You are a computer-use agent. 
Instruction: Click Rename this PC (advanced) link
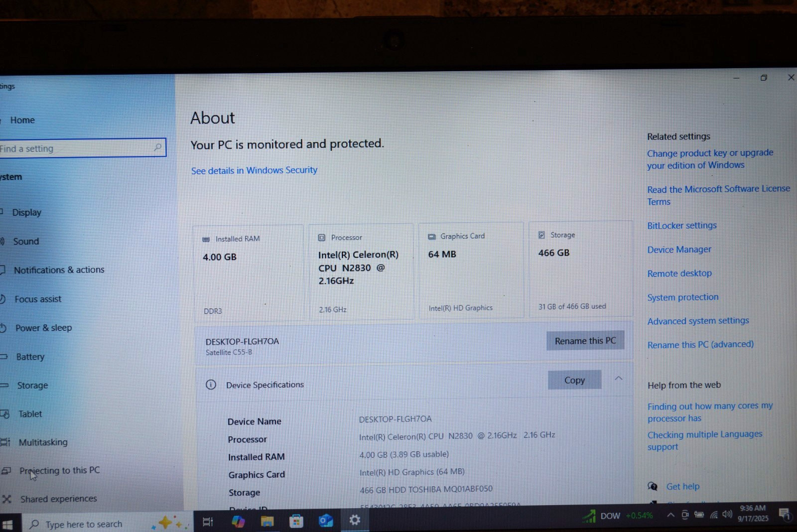[700, 344]
